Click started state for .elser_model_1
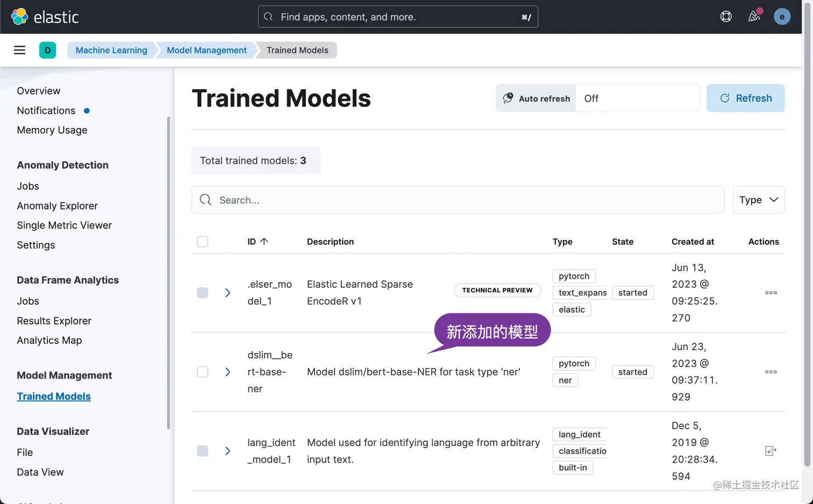813x504 pixels. tap(633, 293)
